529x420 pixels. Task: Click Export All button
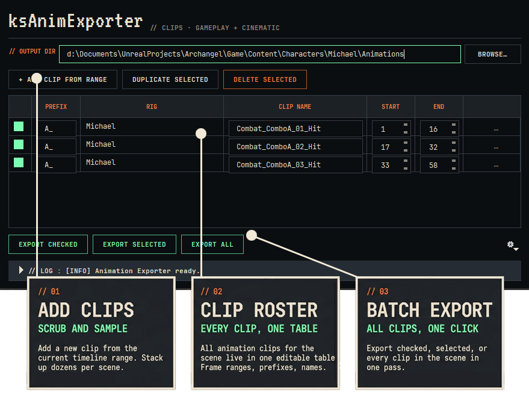212,244
